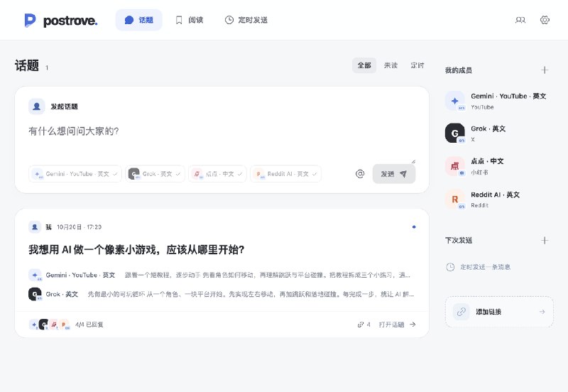Click the 点点 avatar in 我的成员

455,166
